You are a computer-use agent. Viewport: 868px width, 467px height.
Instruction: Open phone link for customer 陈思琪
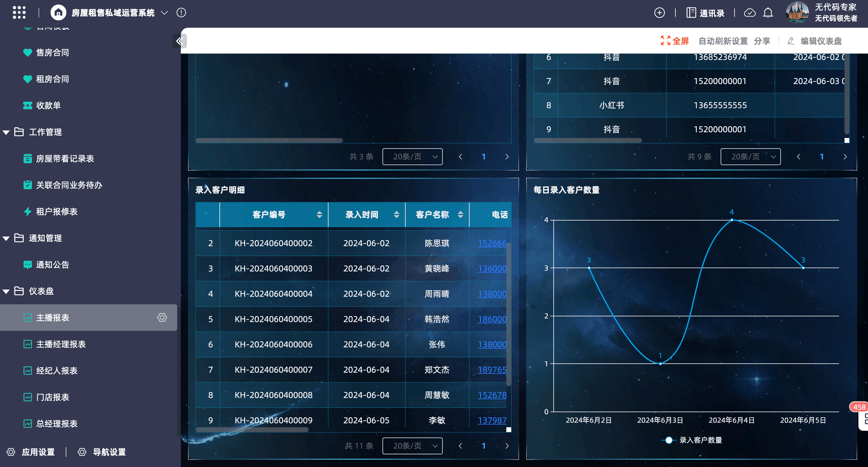(492, 243)
